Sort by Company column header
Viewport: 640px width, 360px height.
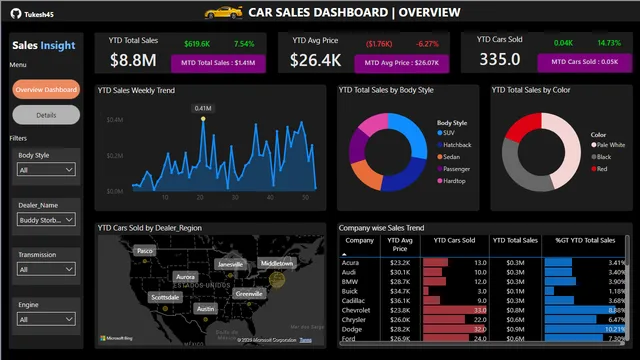click(359, 240)
